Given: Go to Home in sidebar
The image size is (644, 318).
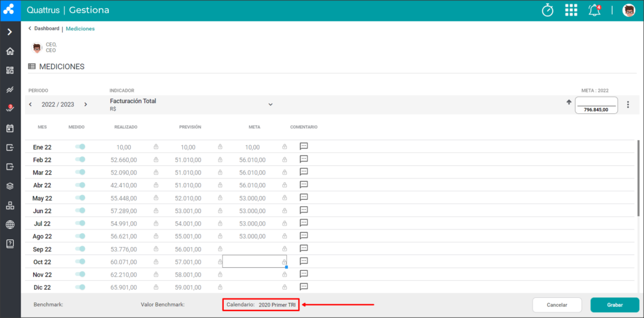Looking at the screenshot, I should pos(10,52).
